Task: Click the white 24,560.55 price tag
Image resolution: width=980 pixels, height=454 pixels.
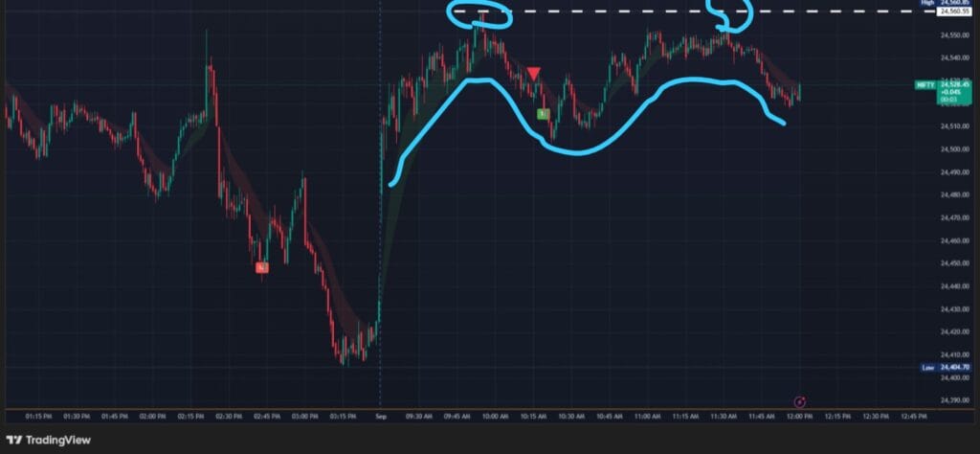Action: click(955, 12)
